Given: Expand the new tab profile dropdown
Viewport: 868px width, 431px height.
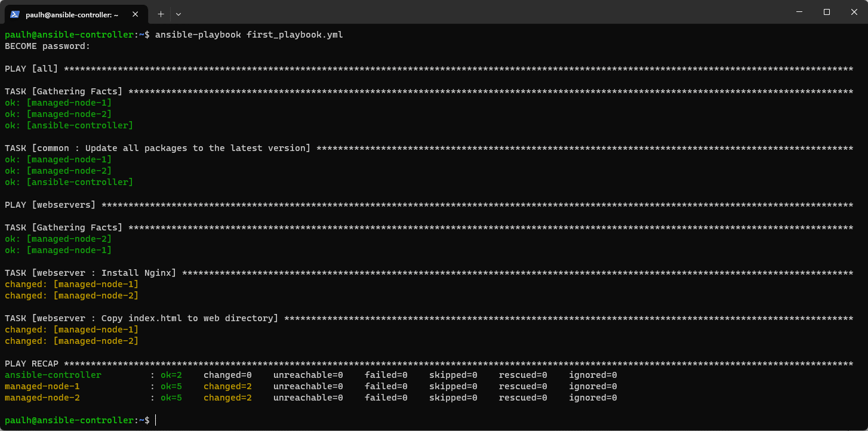Looking at the screenshot, I should point(178,14).
